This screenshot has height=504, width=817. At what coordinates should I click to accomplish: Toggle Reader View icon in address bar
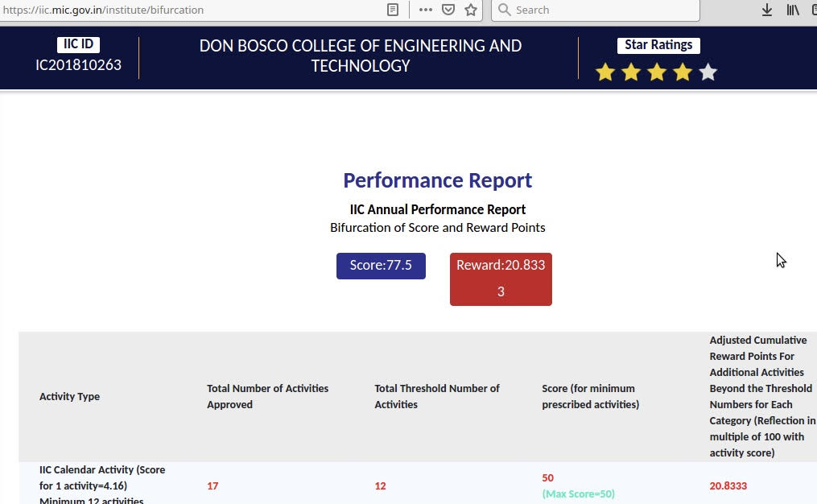[393, 10]
